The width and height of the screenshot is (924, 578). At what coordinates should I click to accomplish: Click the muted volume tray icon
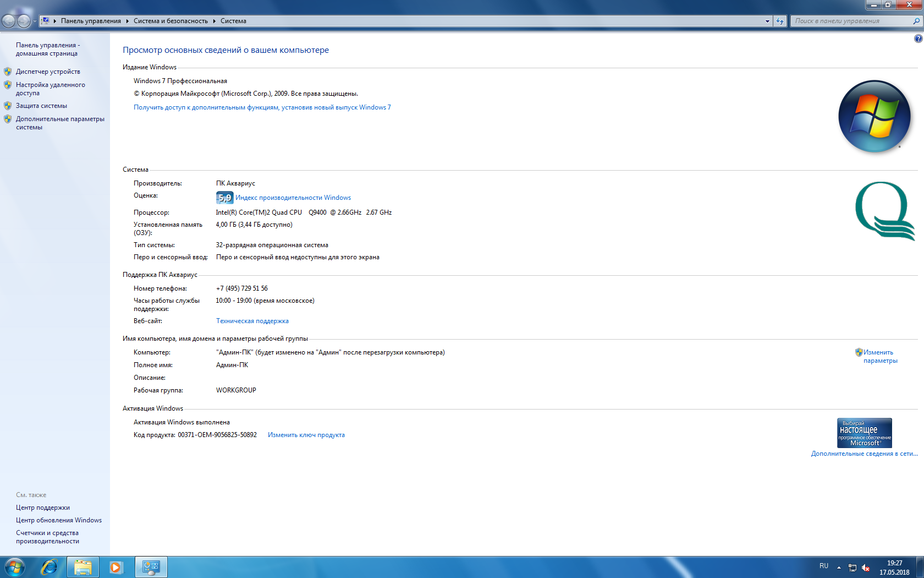click(866, 568)
